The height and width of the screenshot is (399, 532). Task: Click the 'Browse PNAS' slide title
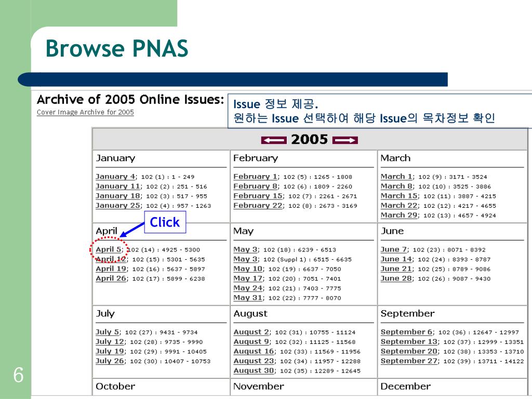coord(117,48)
